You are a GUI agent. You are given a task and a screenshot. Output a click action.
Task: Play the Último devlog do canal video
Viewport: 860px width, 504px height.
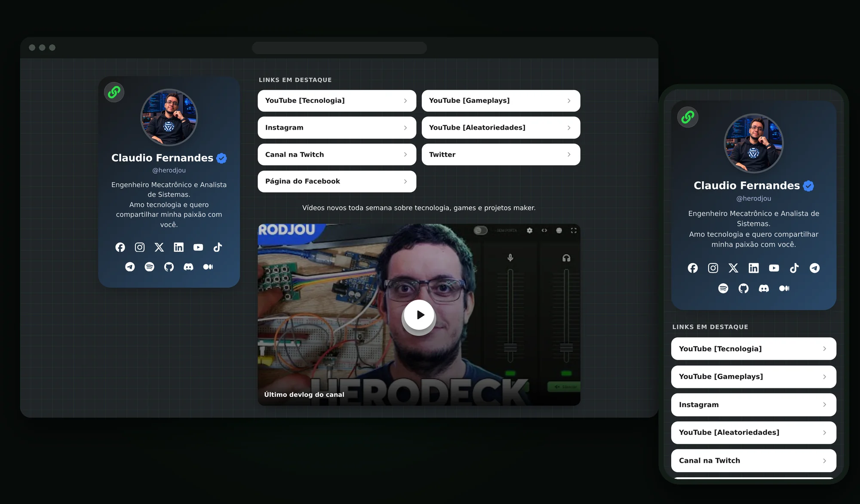pyautogui.click(x=419, y=315)
